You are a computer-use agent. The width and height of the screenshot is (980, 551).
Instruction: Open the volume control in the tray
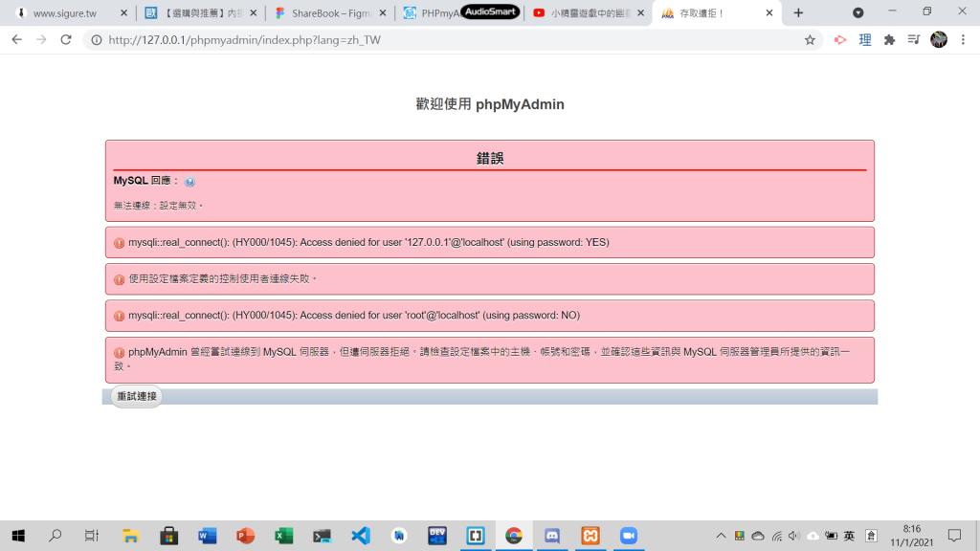[x=794, y=536]
